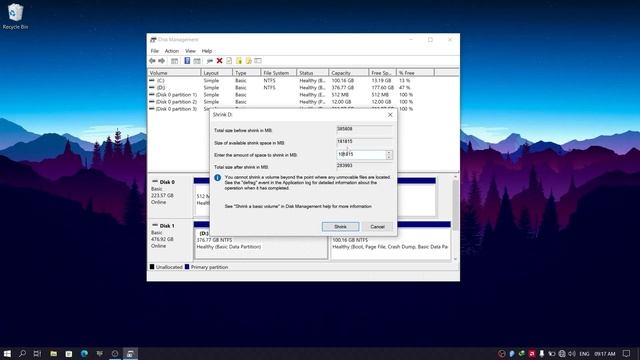Select the (D:) volume row

point(303,88)
